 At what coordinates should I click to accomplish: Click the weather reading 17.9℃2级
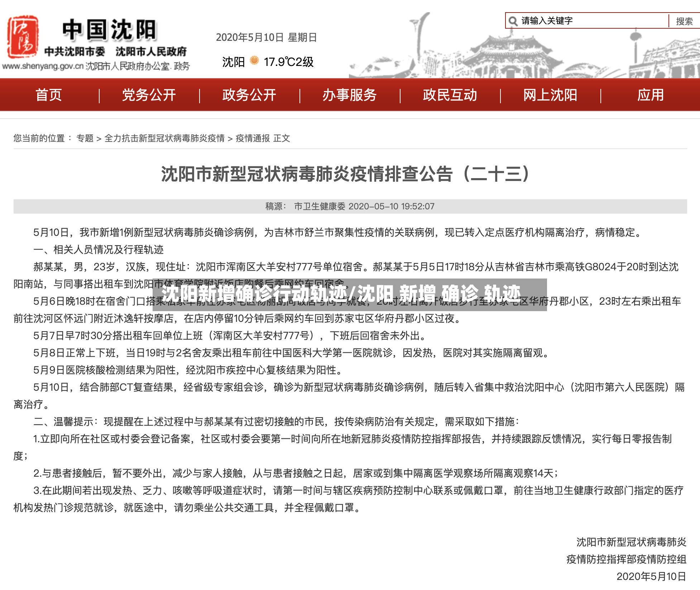(289, 62)
